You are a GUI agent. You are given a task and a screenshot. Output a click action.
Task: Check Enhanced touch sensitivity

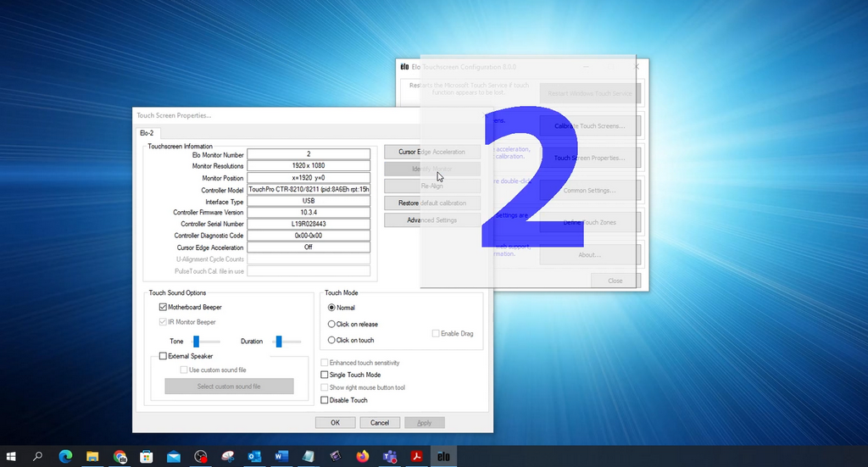point(325,363)
